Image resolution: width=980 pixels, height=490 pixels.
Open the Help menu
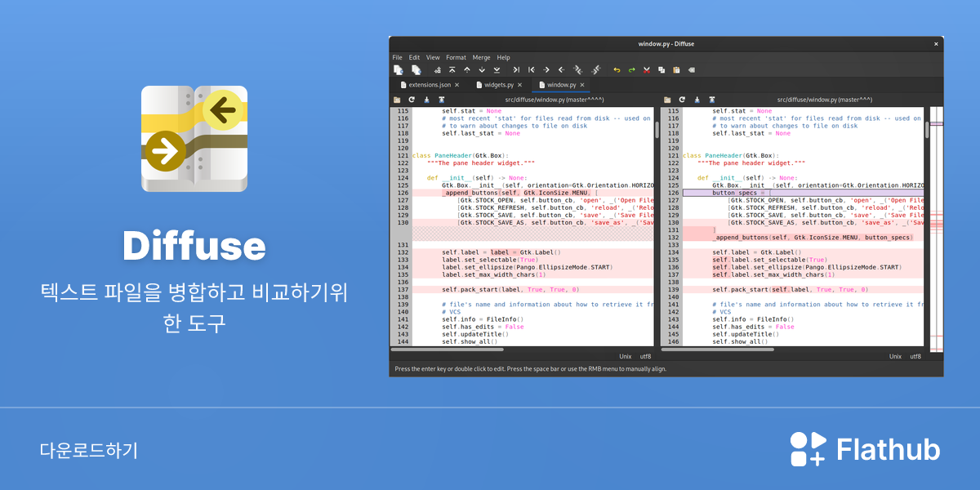pyautogui.click(x=503, y=57)
